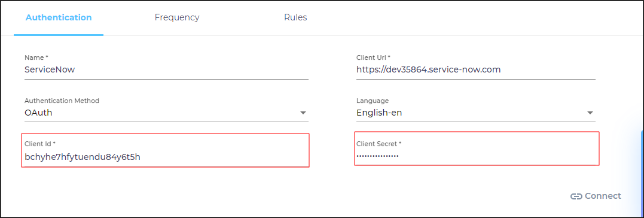Expand the Language dropdown arrow
644x218 pixels.
coord(590,113)
